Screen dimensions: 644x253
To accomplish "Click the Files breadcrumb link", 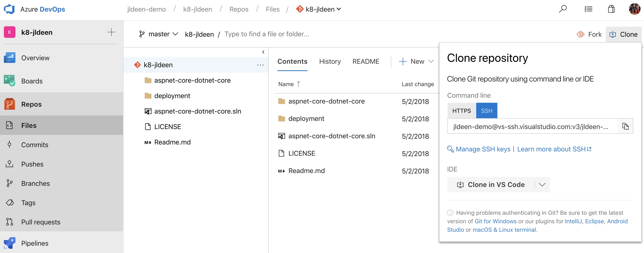I will click(x=272, y=9).
